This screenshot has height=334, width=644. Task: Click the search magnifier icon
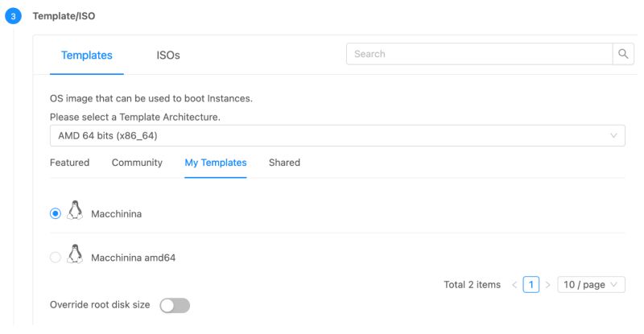point(622,54)
